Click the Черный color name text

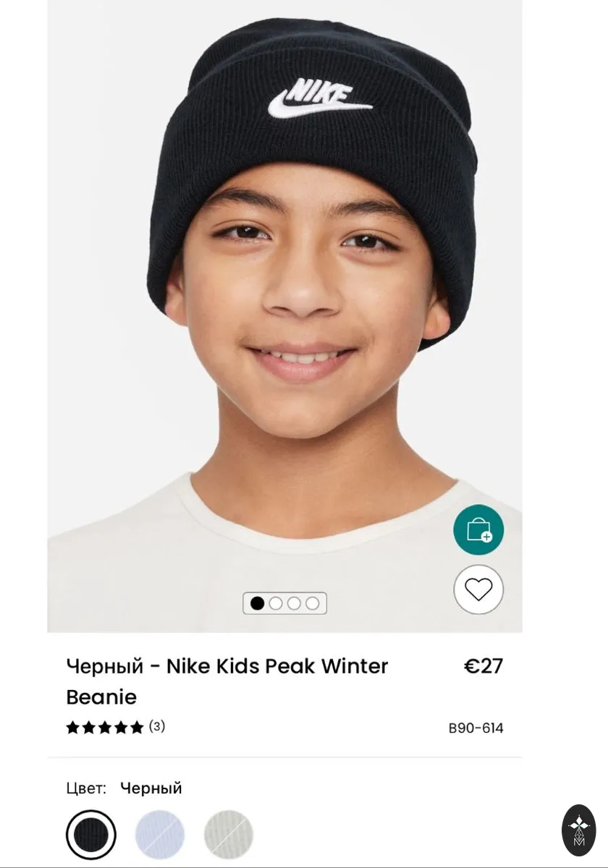coord(151,788)
